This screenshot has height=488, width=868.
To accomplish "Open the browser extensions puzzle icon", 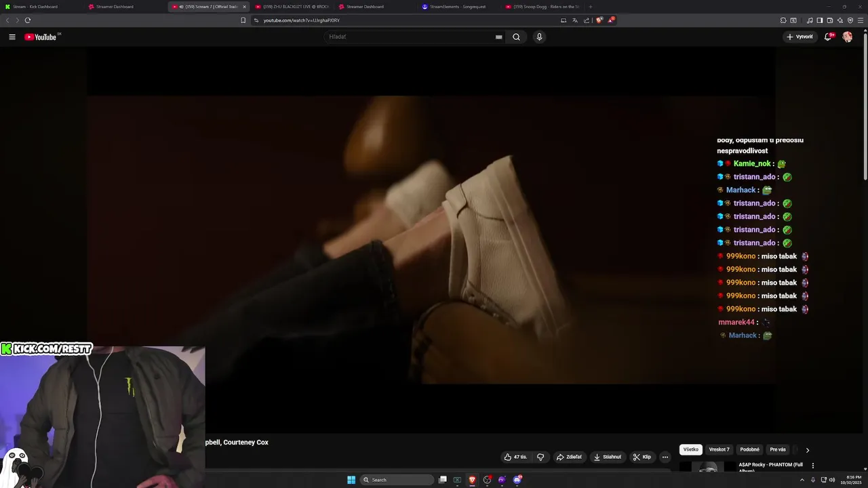I will click(783, 20).
